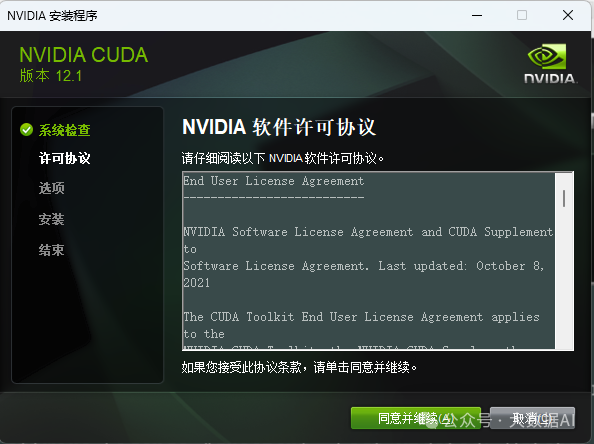The width and height of the screenshot is (594, 444).
Task: Click the NVIDIA 安装程序 title bar text
Action: (x=52, y=16)
